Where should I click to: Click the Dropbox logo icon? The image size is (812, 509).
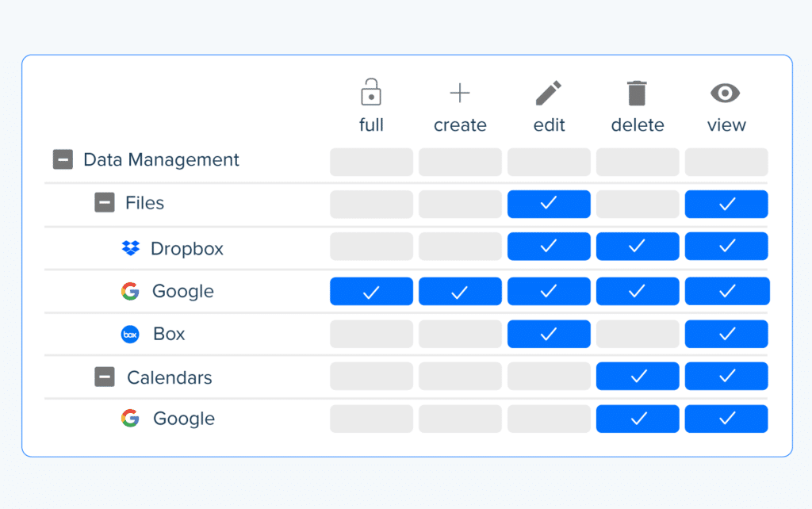[129, 248]
